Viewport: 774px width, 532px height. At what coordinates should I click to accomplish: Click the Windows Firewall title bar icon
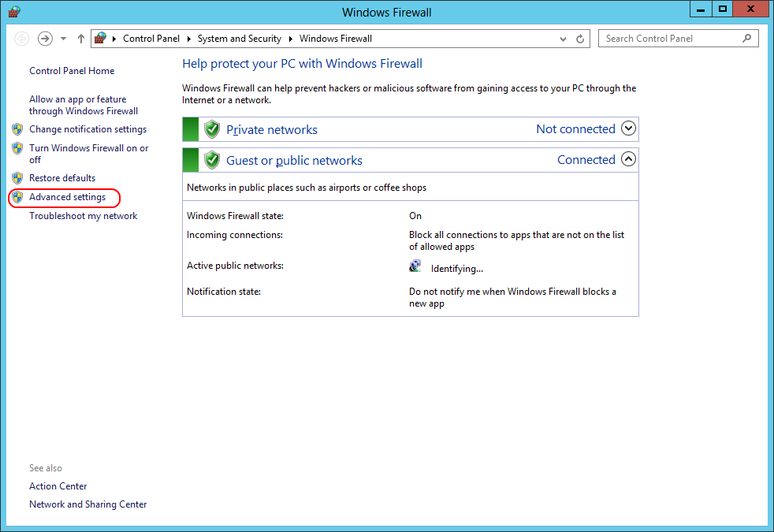(14, 11)
